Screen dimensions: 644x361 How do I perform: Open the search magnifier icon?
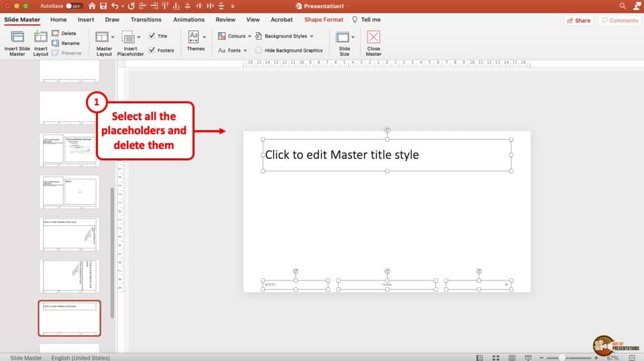(x=623, y=6)
